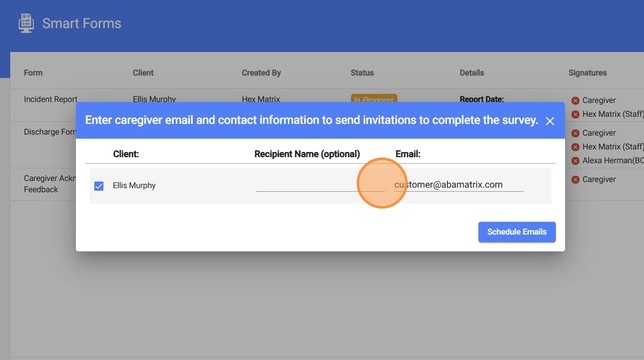
Task: Click the customer@abamatrix.com email field
Action: (459, 185)
